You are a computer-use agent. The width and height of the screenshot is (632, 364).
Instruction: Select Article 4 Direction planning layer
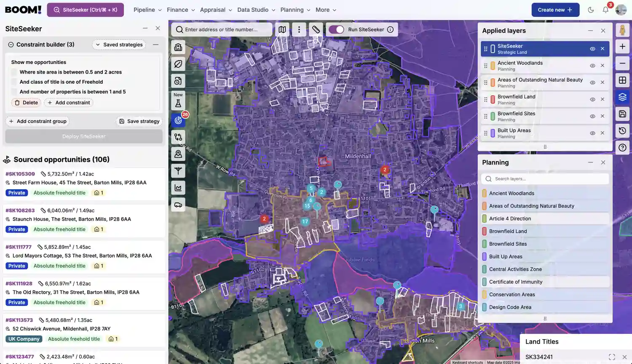tap(545, 219)
